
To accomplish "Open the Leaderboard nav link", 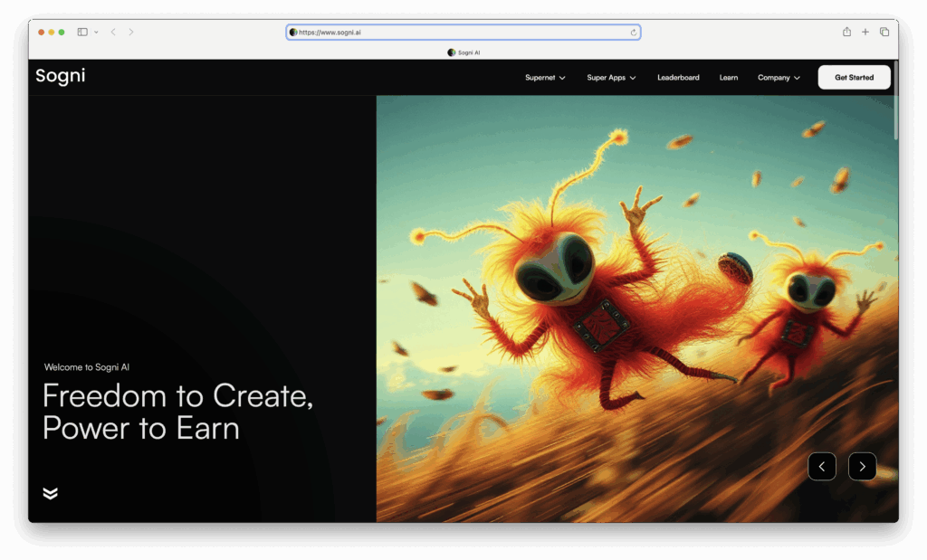I will pyautogui.click(x=678, y=78).
